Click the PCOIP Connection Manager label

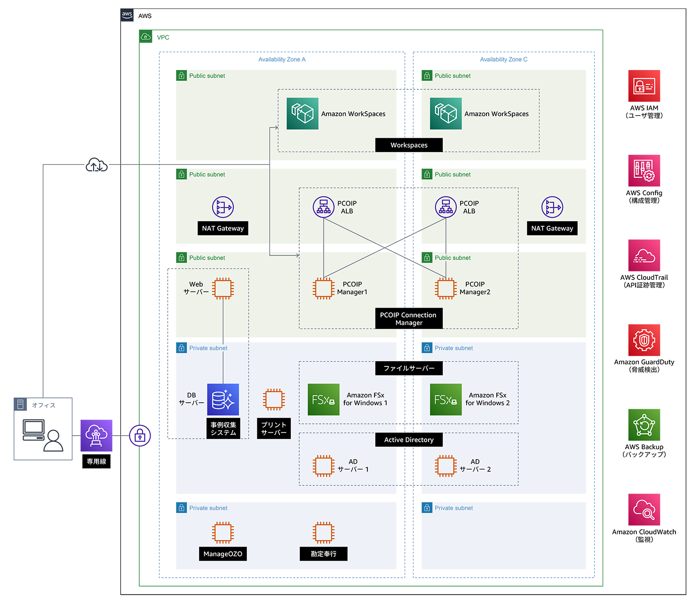point(409,318)
